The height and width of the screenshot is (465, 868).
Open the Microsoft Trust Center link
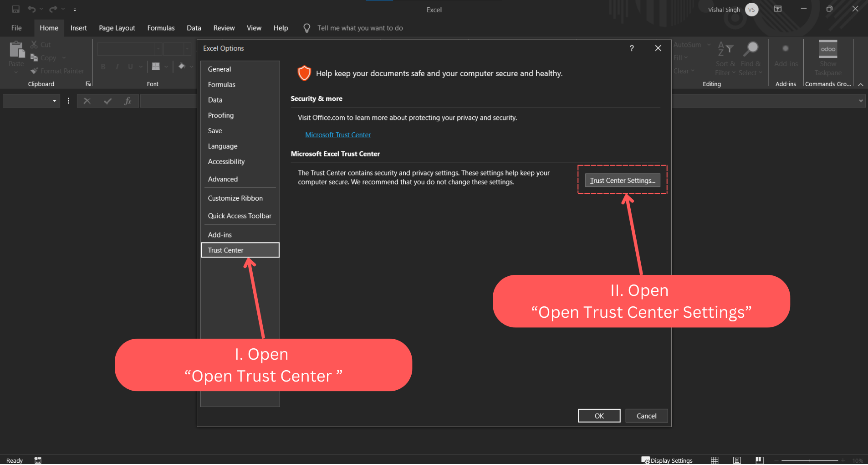[x=338, y=135]
